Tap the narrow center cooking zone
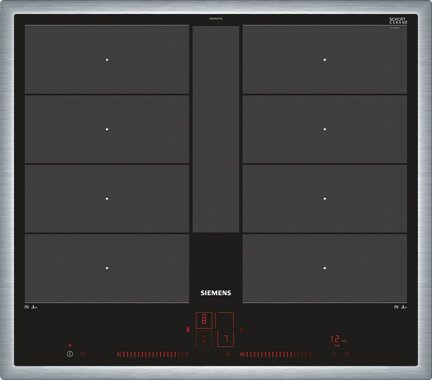The width and height of the screenshot is (432, 380). pyautogui.click(x=216, y=129)
